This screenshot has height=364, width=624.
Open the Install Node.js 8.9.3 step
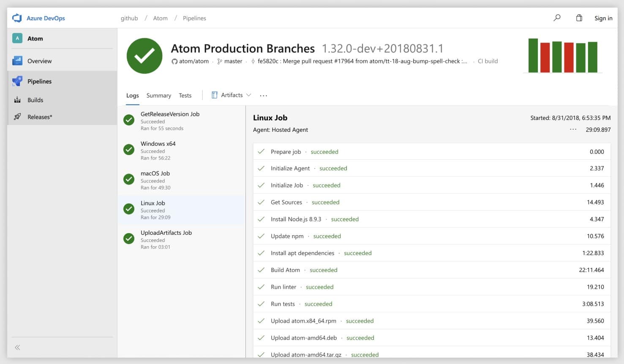click(x=432, y=219)
